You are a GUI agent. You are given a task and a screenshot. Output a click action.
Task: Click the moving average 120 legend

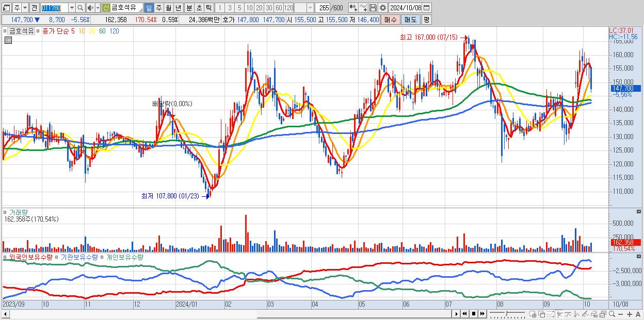(x=114, y=31)
